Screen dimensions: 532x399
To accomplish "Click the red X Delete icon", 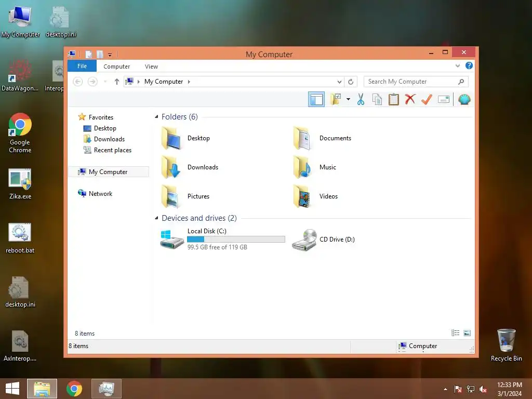I will pos(410,99).
